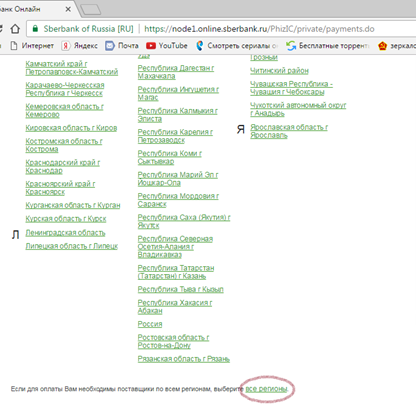Open the Бесплатные торренты bookmark
Image resolution: width=416 pixels, height=416 pixels.
pos(328,46)
